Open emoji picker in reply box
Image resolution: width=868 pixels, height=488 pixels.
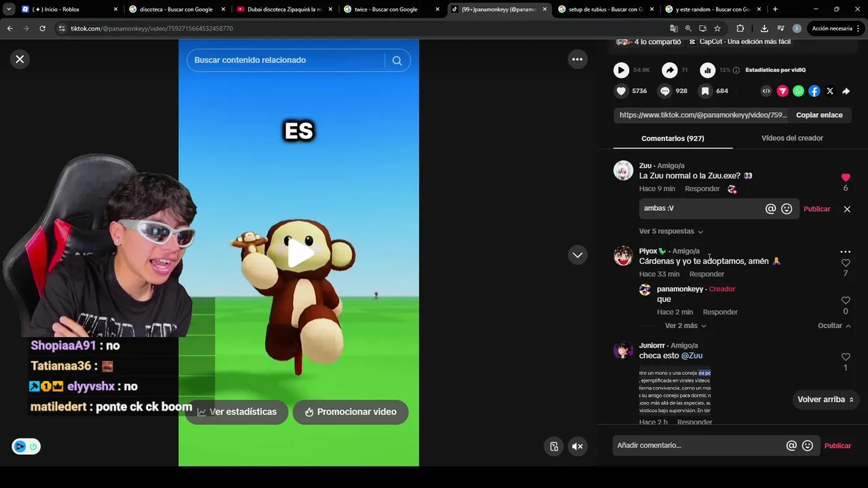pyautogui.click(x=787, y=209)
